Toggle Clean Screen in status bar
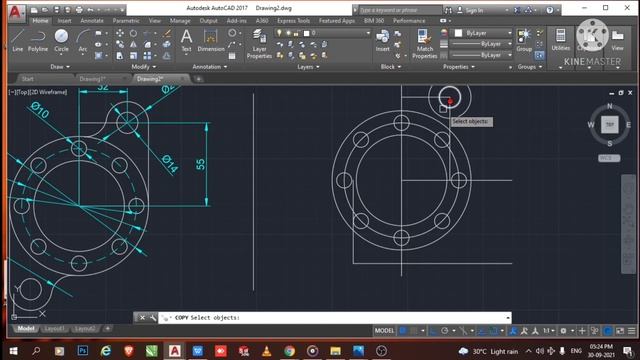This screenshot has width=640, height=360. coord(620,331)
